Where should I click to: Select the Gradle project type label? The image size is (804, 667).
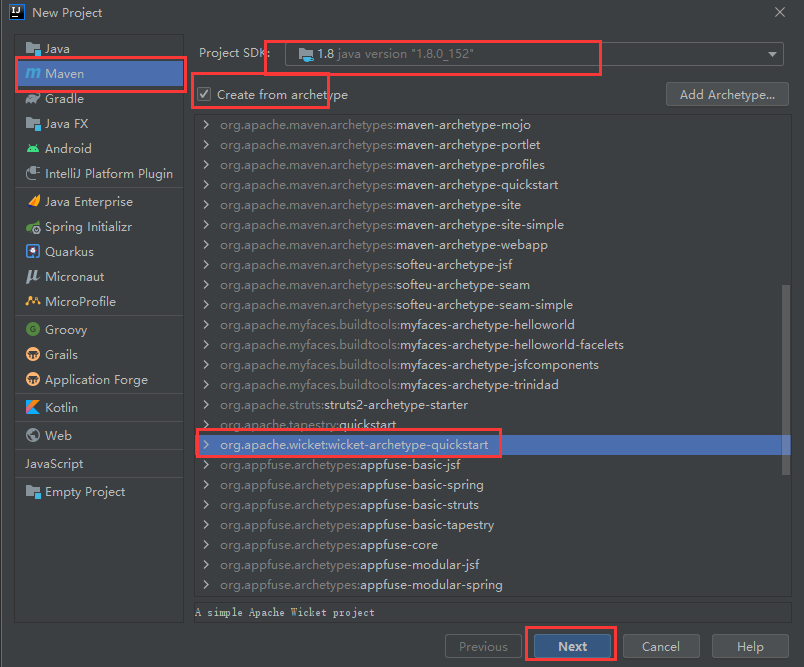[64, 98]
